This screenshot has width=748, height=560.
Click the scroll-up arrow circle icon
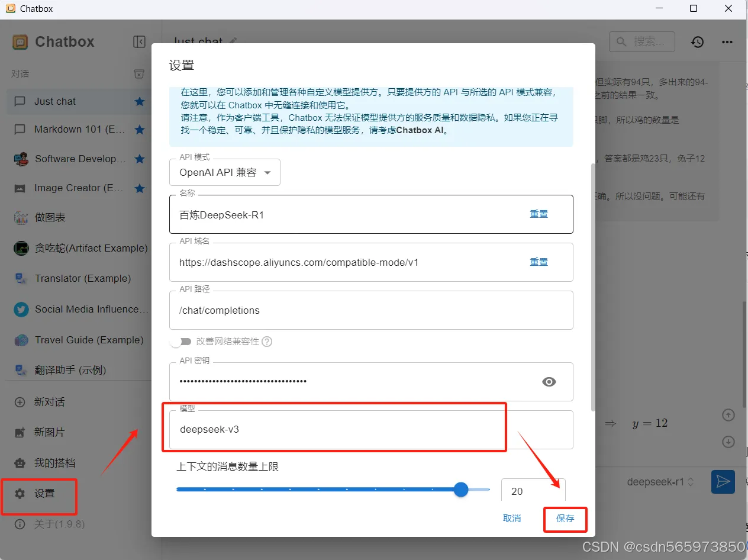tap(728, 415)
